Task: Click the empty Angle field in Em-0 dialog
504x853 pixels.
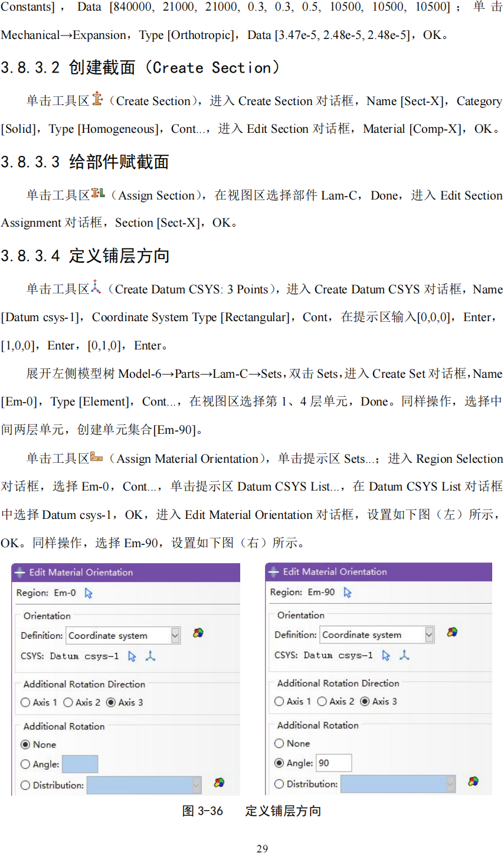Action: 80,764
